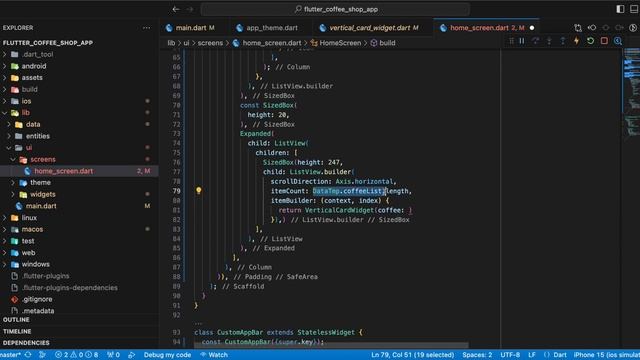
Task: Change indentation via Spaces: 2
Action: 477,355
